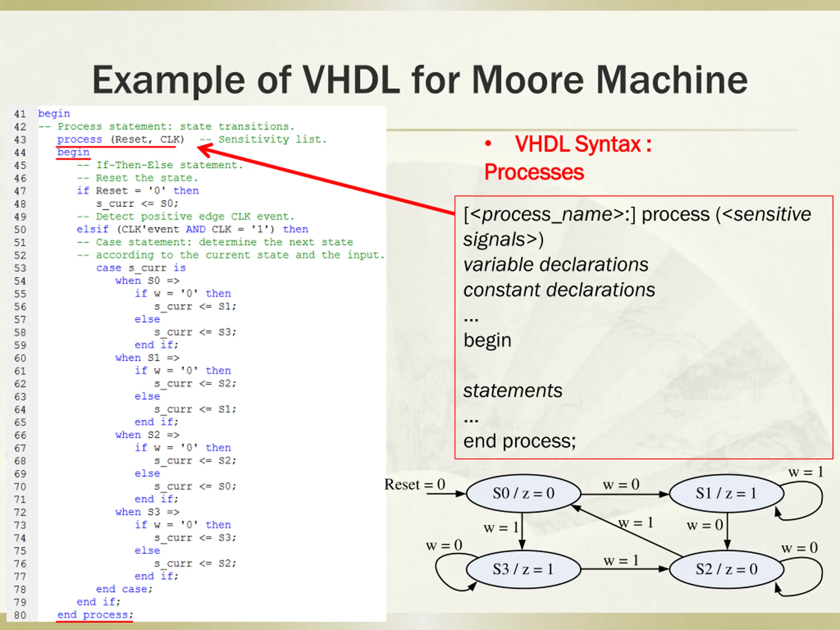Screen dimensions: 840x630
Task: Click line number 66 in the gutter
Action: tap(20, 435)
